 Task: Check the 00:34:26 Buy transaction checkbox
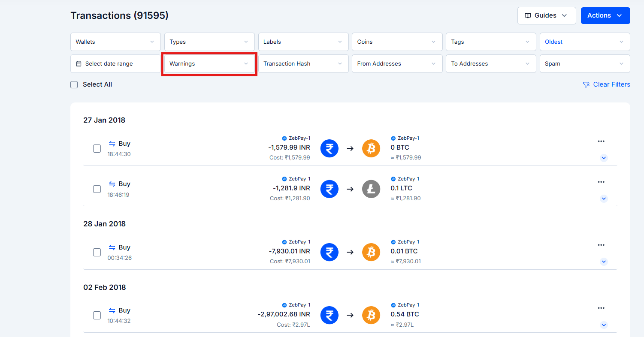(x=97, y=252)
